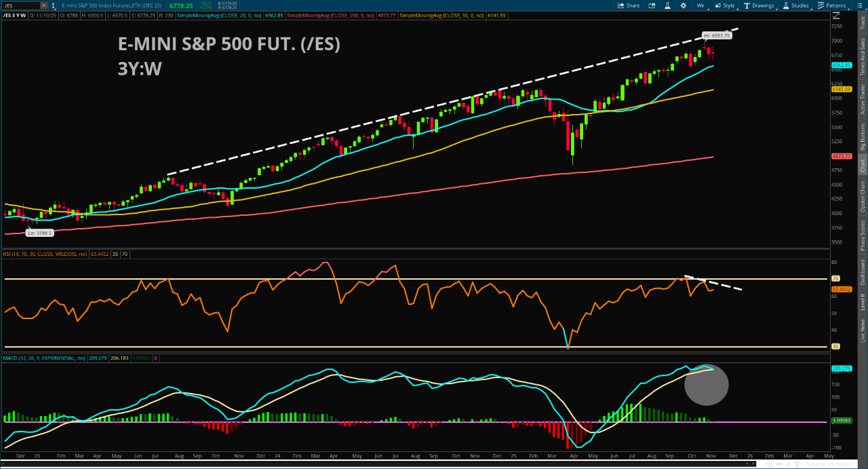Open the Wk timeframe dropdown

pyautogui.click(x=700, y=5)
